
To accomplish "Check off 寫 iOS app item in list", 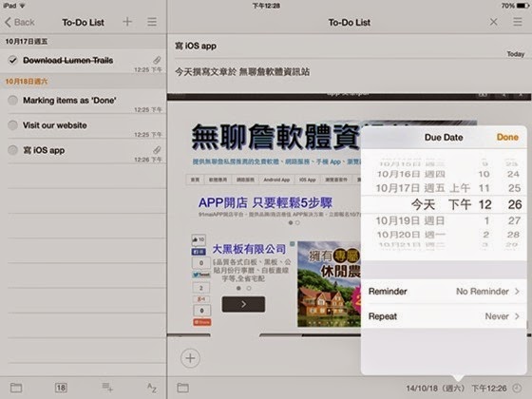I will [x=13, y=150].
